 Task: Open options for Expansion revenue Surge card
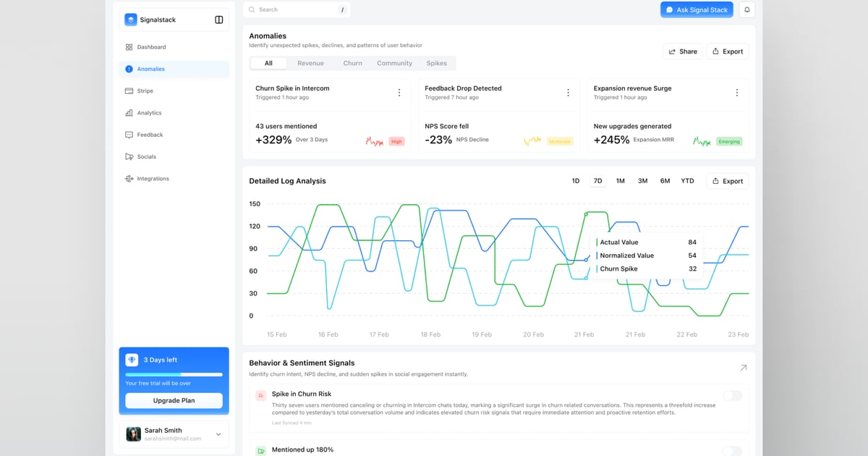click(x=736, y=93)
